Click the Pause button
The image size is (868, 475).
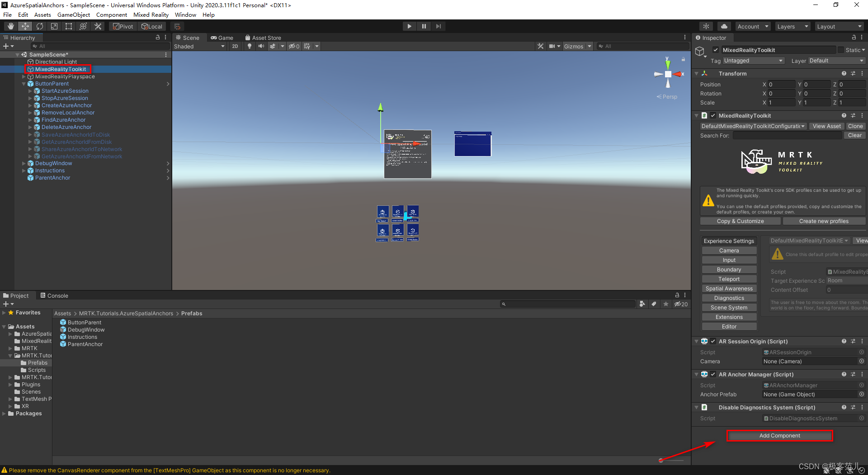coord(424,26)
